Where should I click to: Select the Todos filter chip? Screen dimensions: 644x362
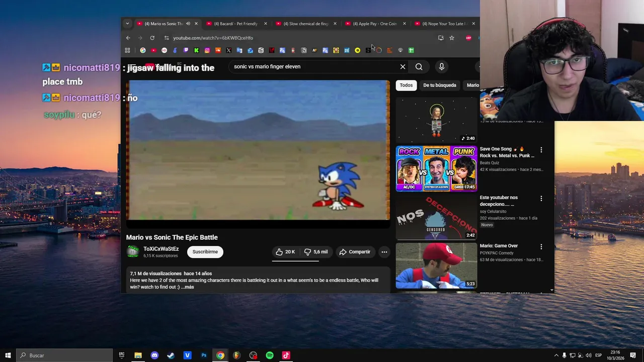(x=406, y=85)
